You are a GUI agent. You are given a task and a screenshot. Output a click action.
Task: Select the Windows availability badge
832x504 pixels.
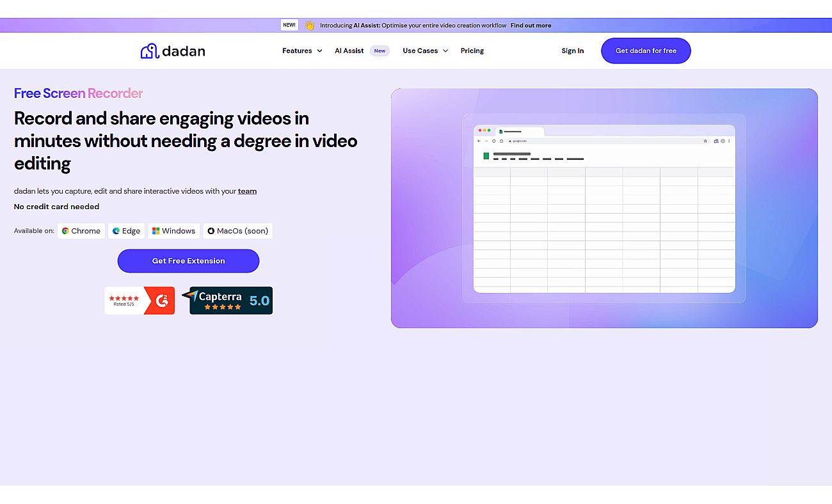pos(174,231)
